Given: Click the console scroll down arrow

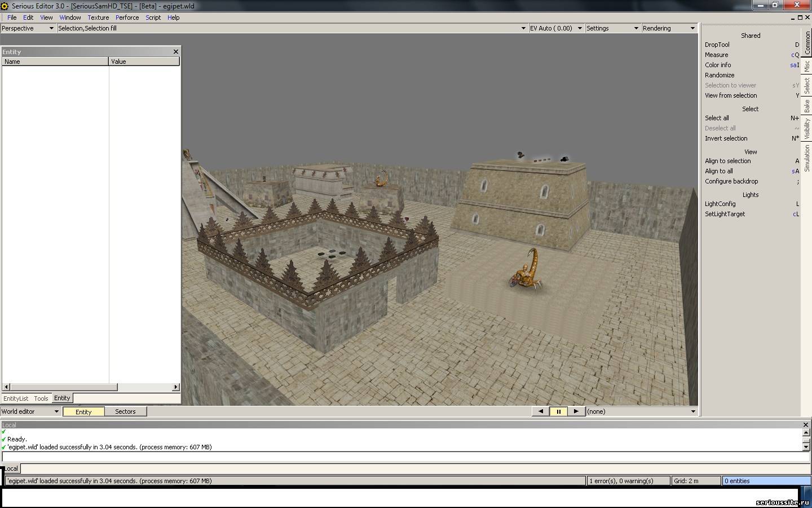Looking at the screenshot, I should tap(806, 446).
